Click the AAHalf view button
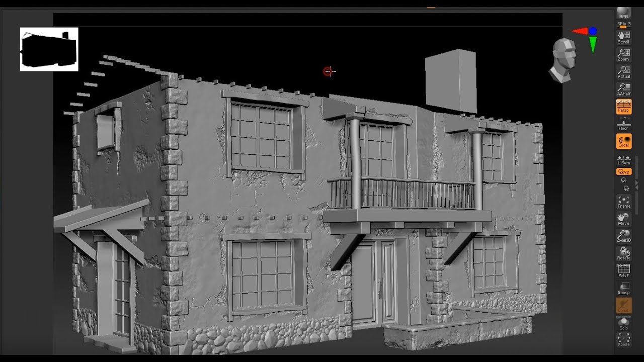Viewport: 644px width, 362px height. pos(624,89)
